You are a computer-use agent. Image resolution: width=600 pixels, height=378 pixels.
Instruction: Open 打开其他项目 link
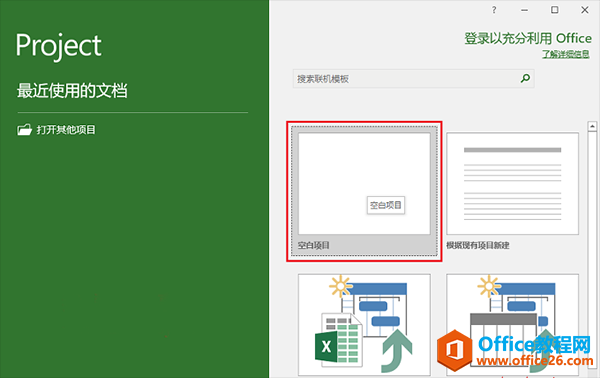[x=66, y=130]
